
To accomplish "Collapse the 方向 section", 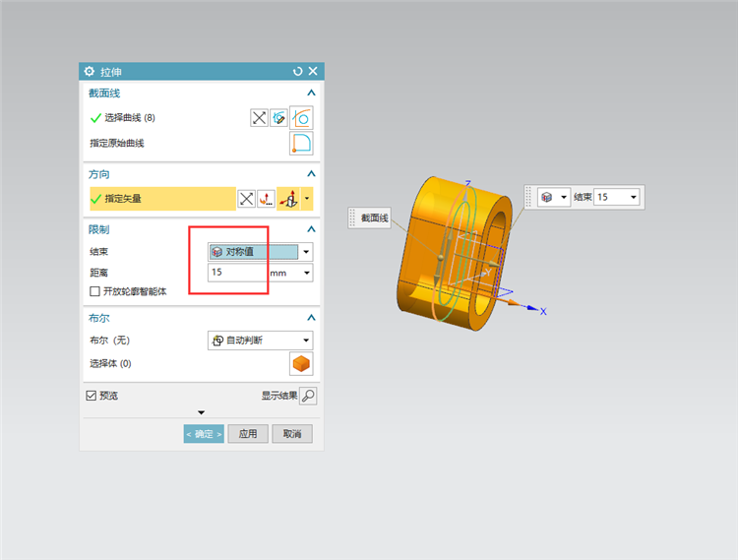I will point(311,173).
